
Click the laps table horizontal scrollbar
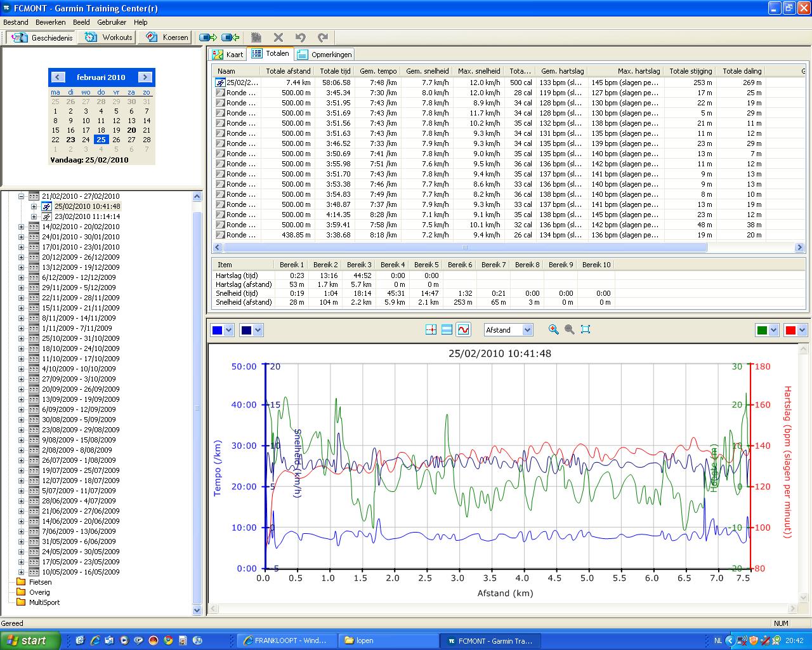pos(465,248)
